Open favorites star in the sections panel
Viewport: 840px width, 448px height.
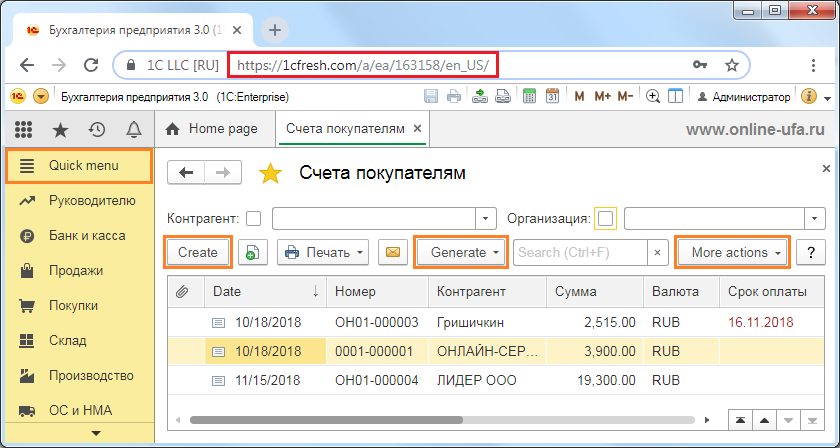(61, 129)
